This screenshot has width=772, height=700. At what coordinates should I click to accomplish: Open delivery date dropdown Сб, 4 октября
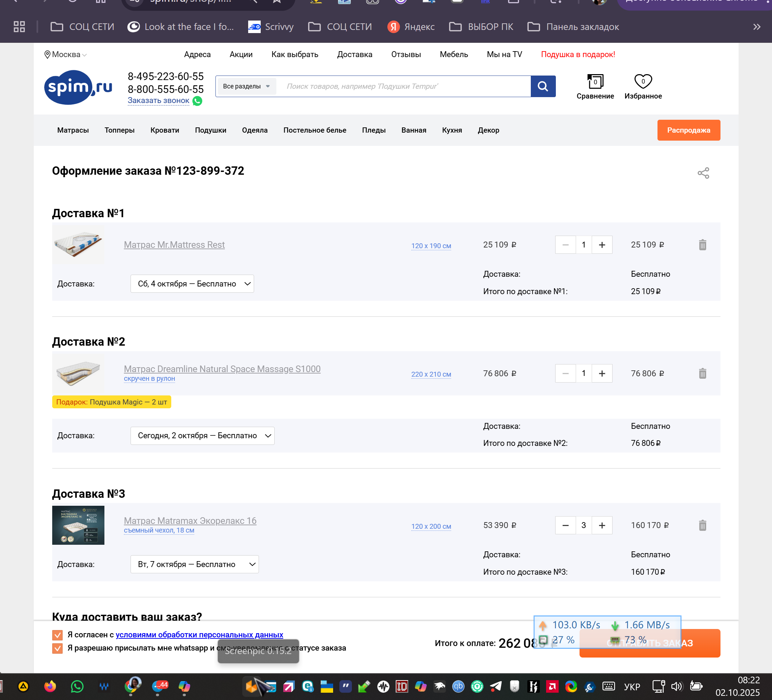coord(192,284)
